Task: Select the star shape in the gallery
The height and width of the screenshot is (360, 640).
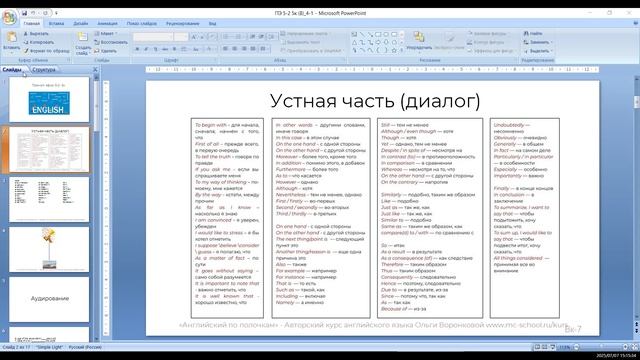Action: coord(394,51)
